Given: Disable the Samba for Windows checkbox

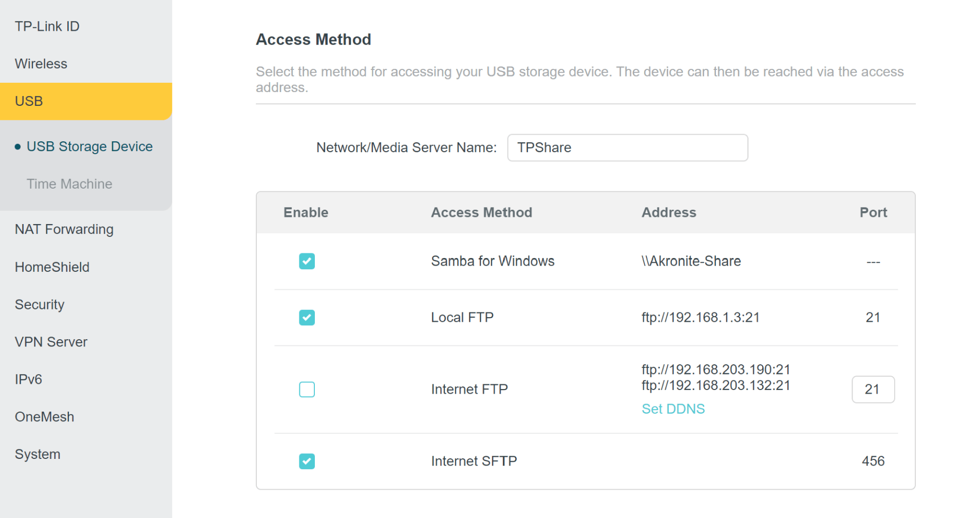Looking at the screenshot, I should (x=307, y=261).
